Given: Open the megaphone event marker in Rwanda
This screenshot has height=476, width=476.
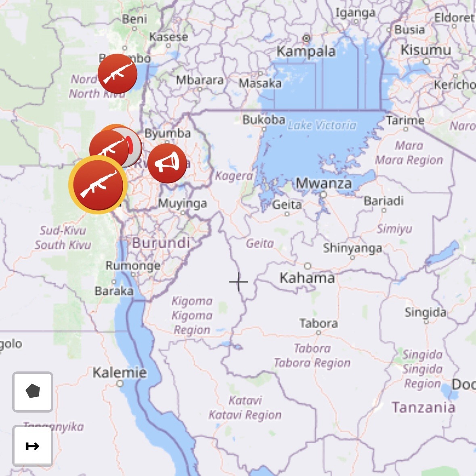Looking at the screenshot, I should point(167,164).
